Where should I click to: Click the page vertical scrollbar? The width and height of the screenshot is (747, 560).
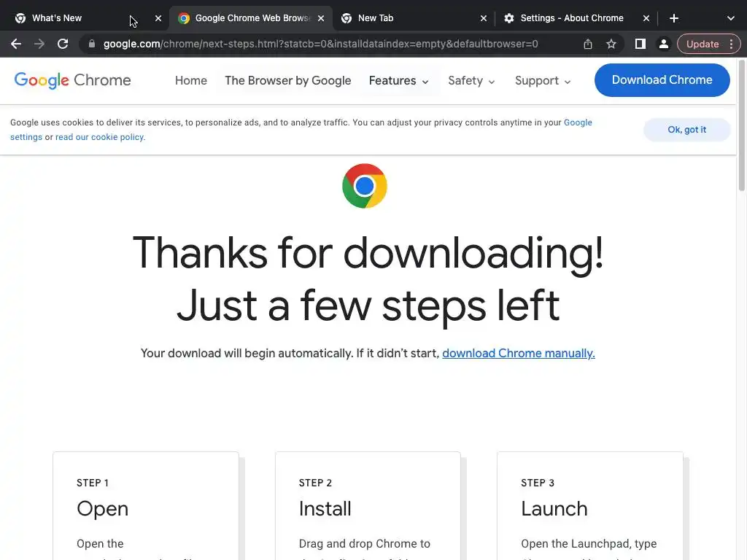[742, 125]
